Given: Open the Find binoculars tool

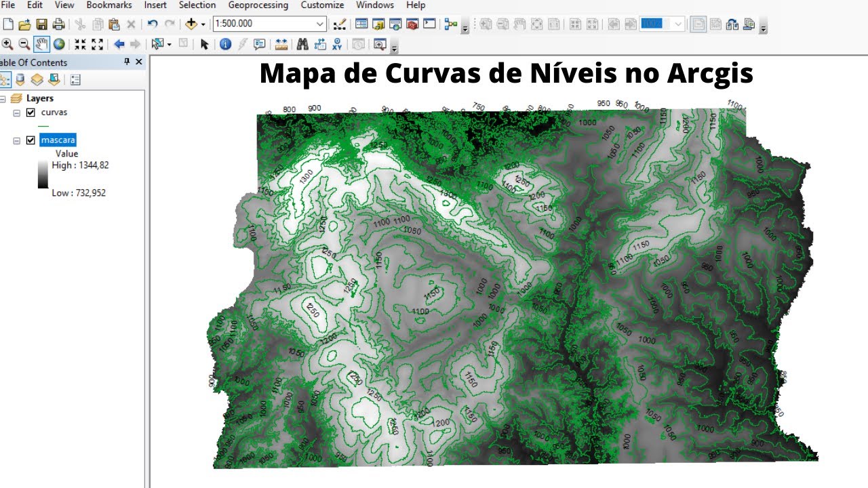Looking at the screenshot, I should pos(302,44).
